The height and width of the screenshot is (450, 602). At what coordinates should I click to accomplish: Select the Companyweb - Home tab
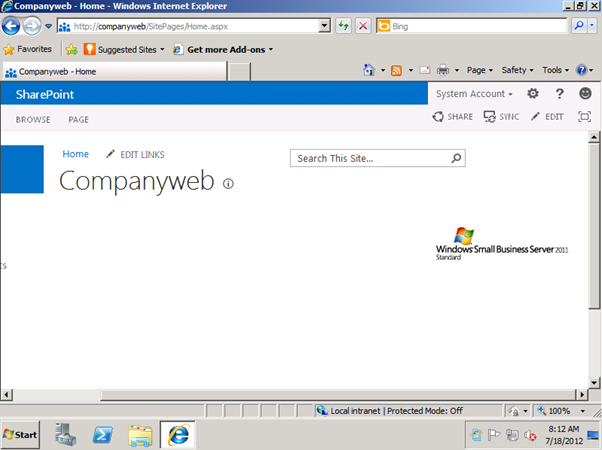pyautogui.click(x=114, y=72)
